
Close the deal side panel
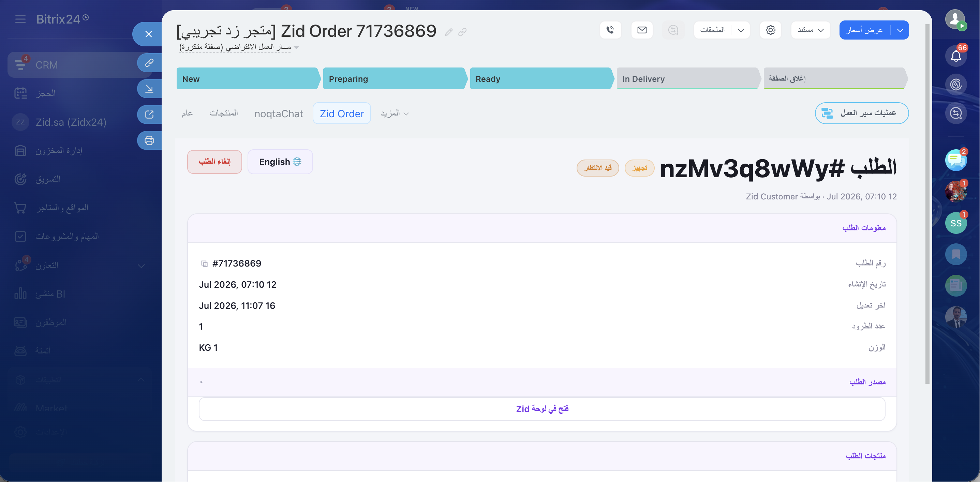point(148,34)
